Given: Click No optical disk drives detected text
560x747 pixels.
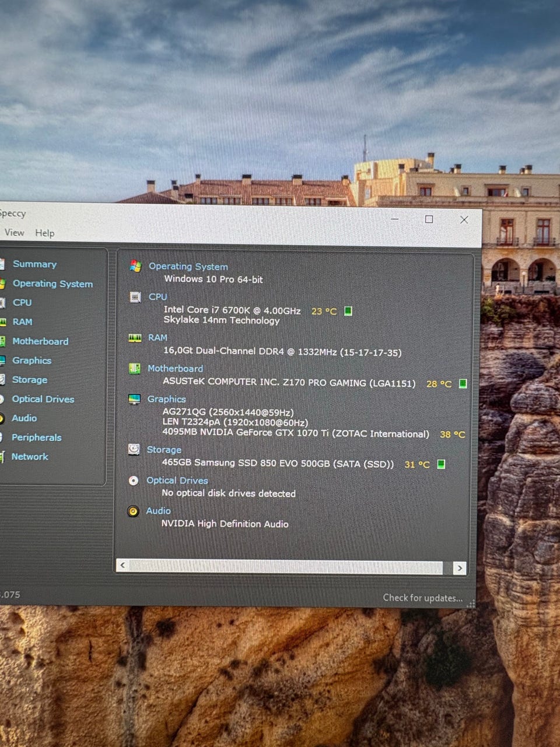Looking at the screenshot, I should point(229,493).
